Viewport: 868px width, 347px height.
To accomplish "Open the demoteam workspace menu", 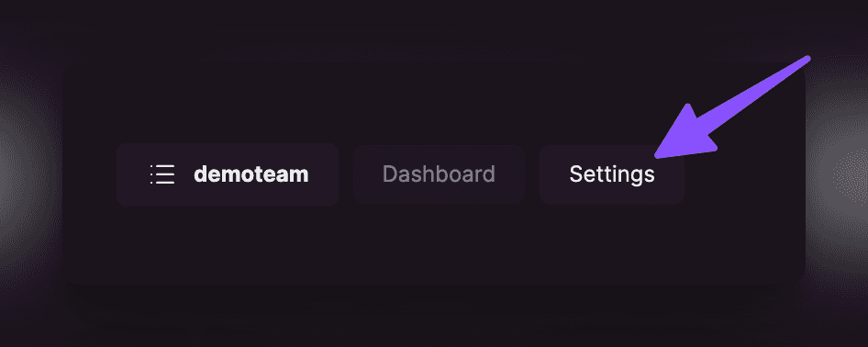I will [227, 175].
